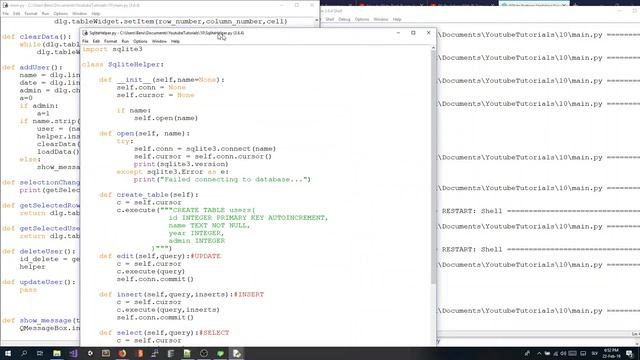This screenshot has width=640, height=360.
Task: Switch to Firefox in taskbar
Action: coord(122,353)
